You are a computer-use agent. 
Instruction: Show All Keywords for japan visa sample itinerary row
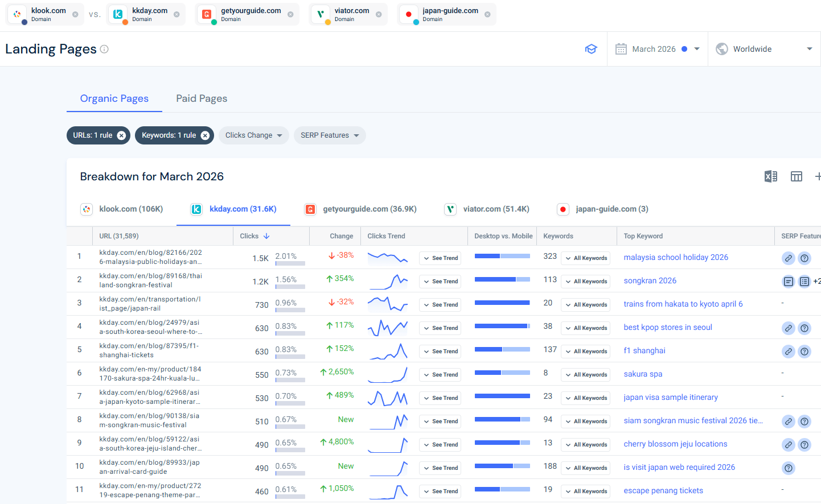[x=586, y=398]
